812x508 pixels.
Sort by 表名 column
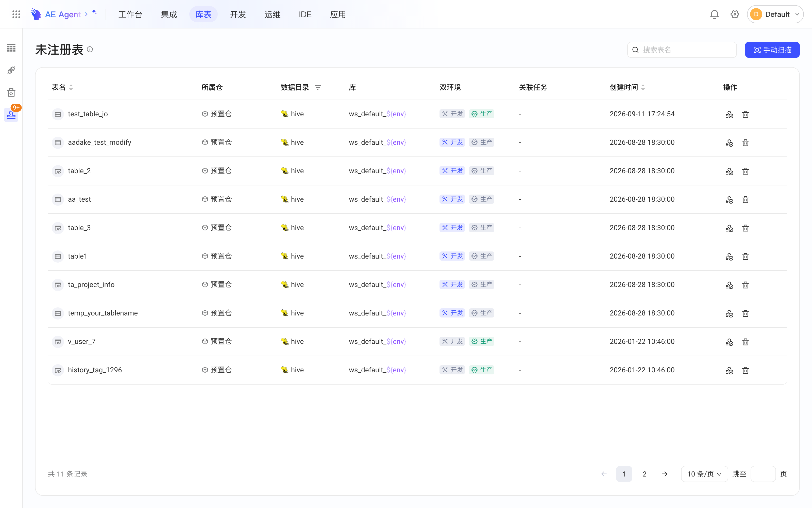pyautogui.click(x=71, y=87)
